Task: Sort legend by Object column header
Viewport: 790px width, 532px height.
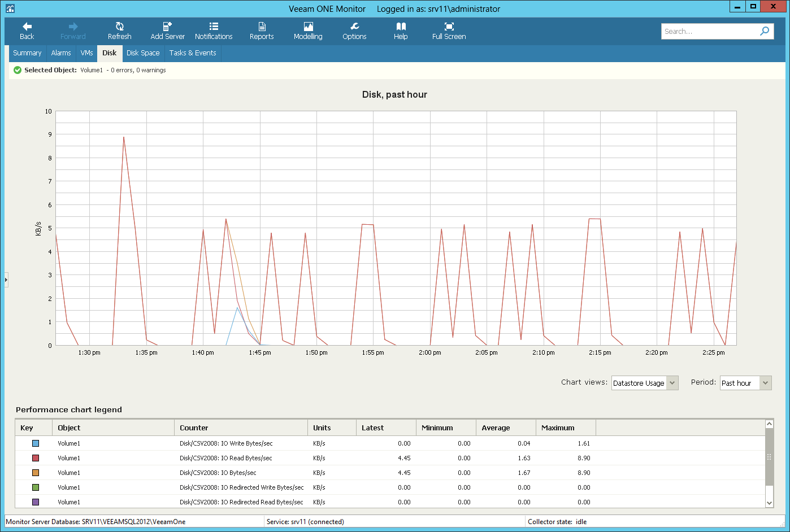Action: click(113, 428)
